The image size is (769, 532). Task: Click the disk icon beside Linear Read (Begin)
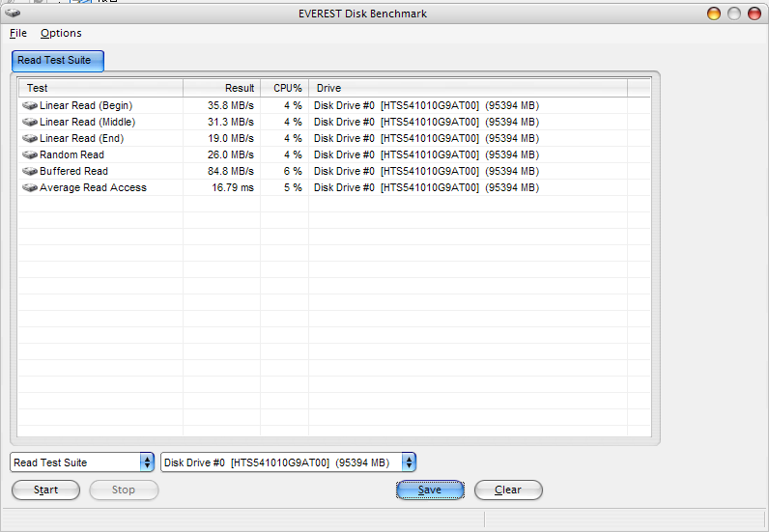click(30, 105)
